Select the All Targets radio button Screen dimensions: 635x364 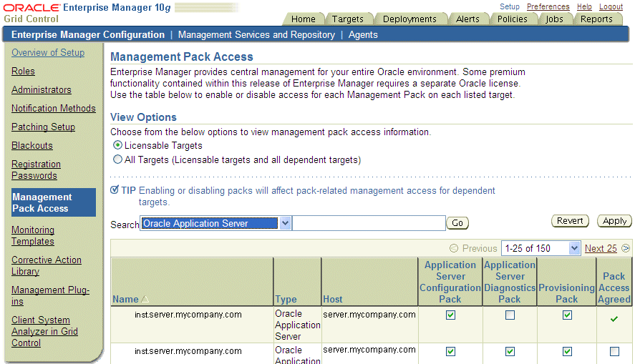click(x=117, y=159)
